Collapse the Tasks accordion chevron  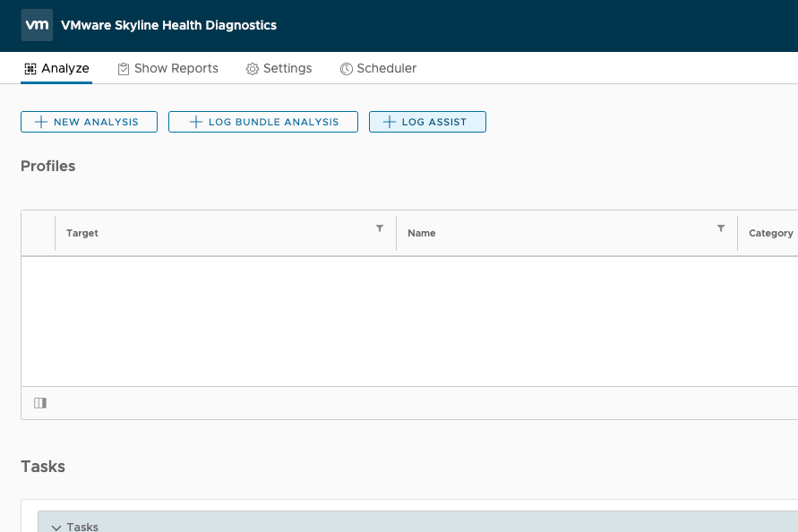(56, 528)
